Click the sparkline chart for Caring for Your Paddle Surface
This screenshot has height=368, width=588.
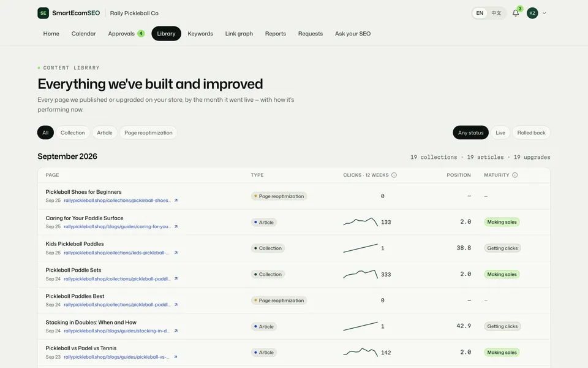click(x=360, y=221)
